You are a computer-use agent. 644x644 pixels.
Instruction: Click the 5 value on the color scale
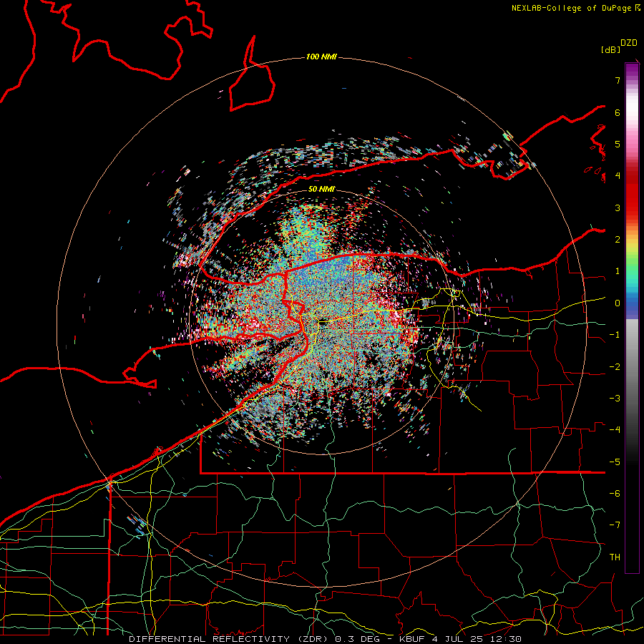point(618,144)
